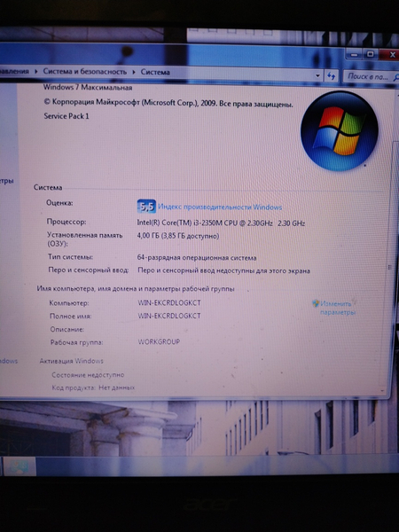Click the WORKGROUP value
Screen dimensions: 399x532
(x=159, y=341)
